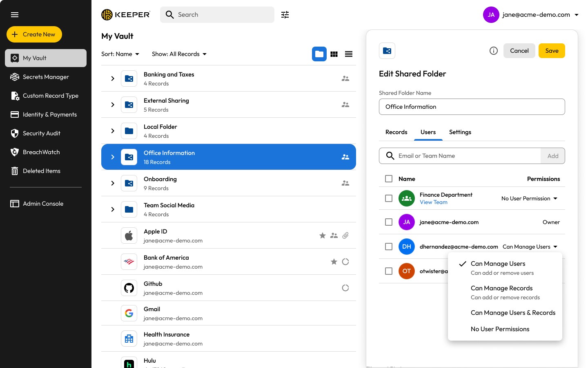Select Custom Record Type in sidebar
This screenshot has width=588, height=368.
(x=51, y=96)
